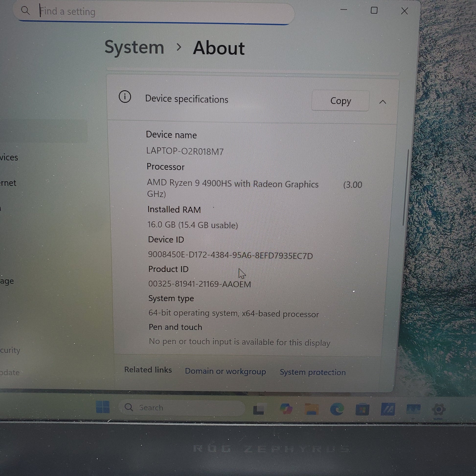Image resolution: width=476 pixels, height=476 pixels.
Task: Open Microsoft Store from the taskbar
Action: coord(362,409)
